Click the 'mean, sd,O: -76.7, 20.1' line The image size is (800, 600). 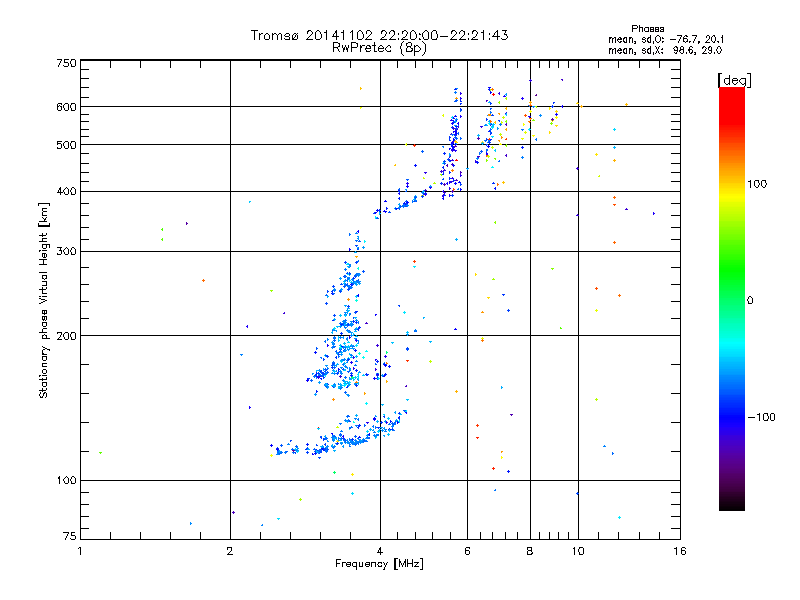point(666,39)
